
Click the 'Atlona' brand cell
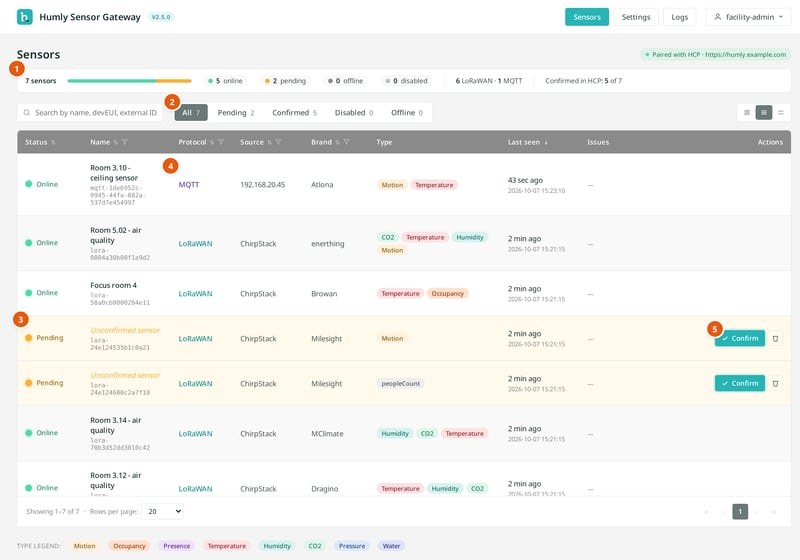(322, 185)
